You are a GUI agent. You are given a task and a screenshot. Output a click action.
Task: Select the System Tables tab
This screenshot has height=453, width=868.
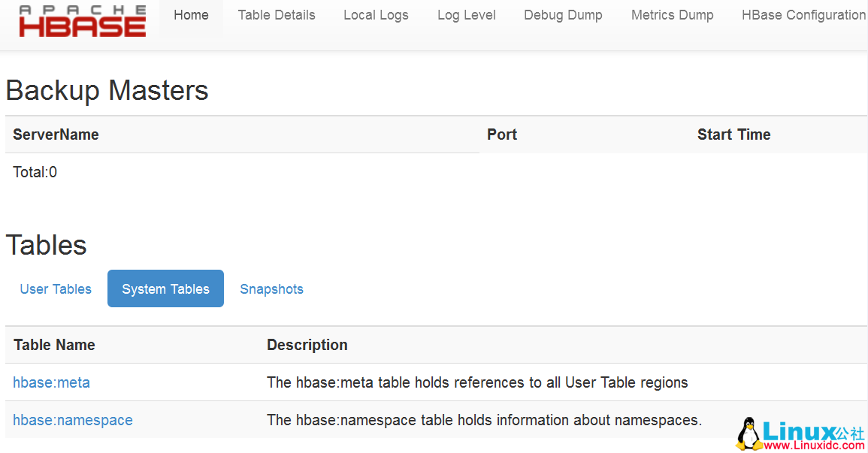coord(165,288)
